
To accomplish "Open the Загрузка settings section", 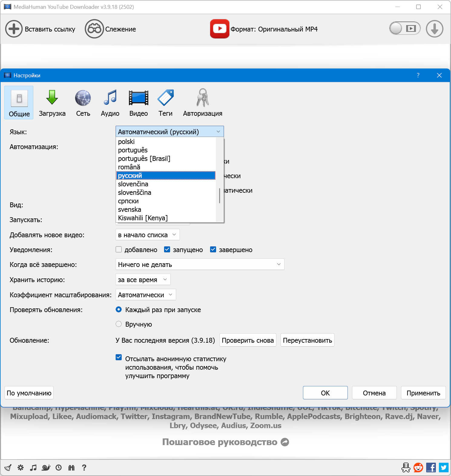I will pyautogui.click(x=52, y=103).
